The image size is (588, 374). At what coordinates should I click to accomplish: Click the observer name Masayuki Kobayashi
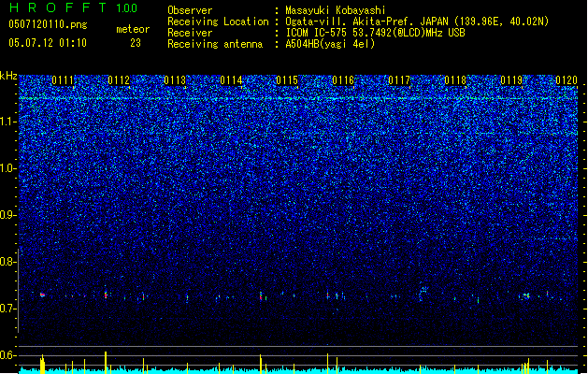tap(336, 10)
